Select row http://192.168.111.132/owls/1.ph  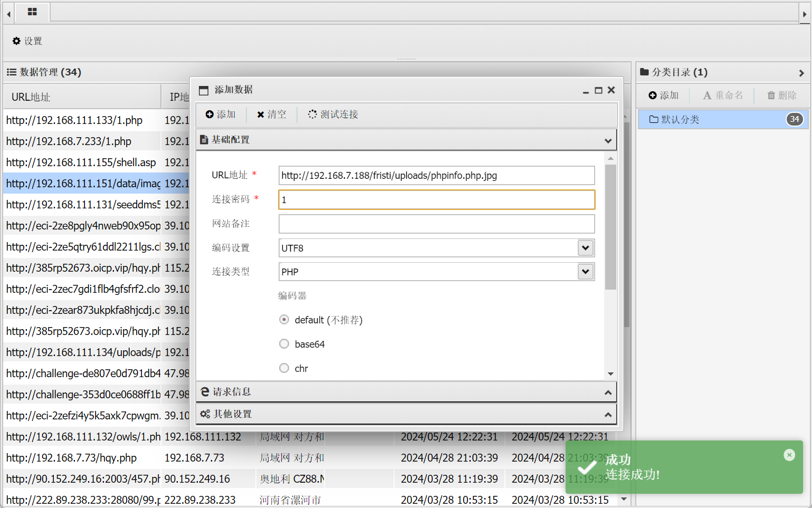pos(82,437)
